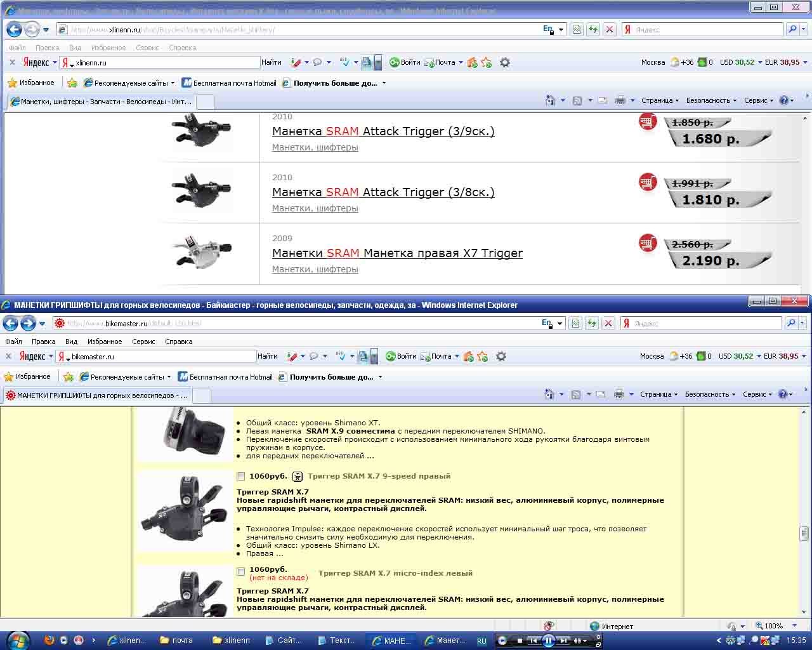Tick checkbox for Триггер SRAM X.7 micro-index левый
This screenshot has height=650, width=812.
(x=240, y=572)
